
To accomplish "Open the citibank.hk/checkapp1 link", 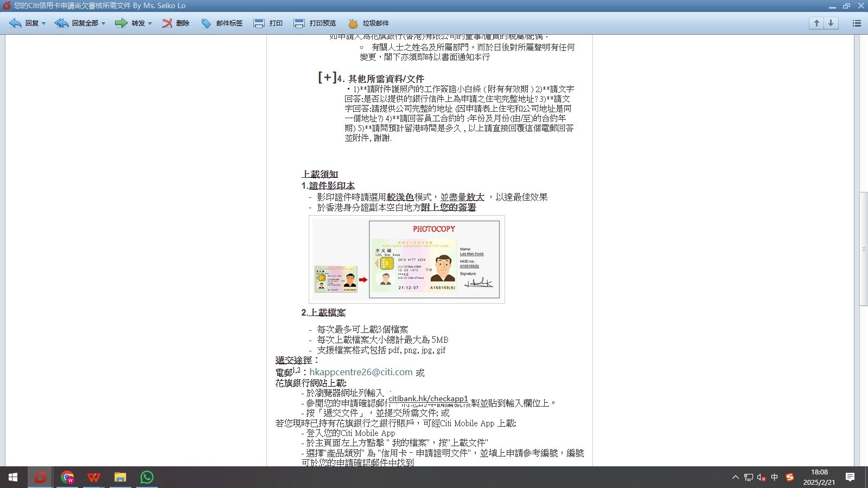I will coord(428,399).
